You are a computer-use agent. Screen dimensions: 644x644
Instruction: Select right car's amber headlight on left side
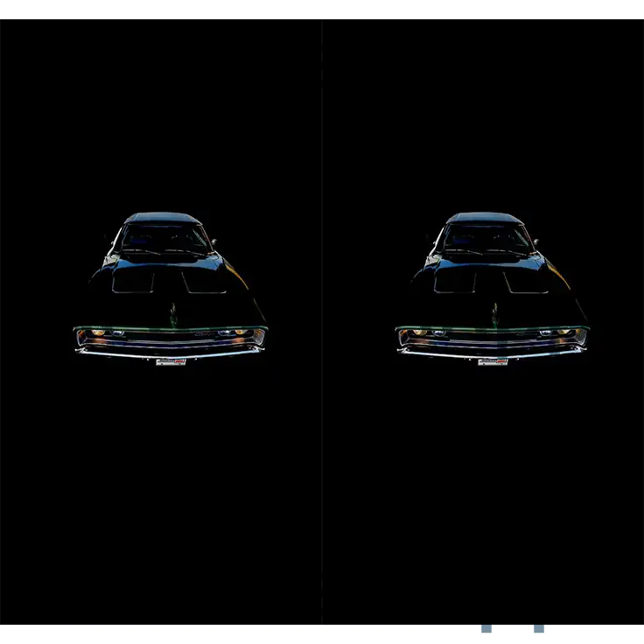(x=420, y=333)
